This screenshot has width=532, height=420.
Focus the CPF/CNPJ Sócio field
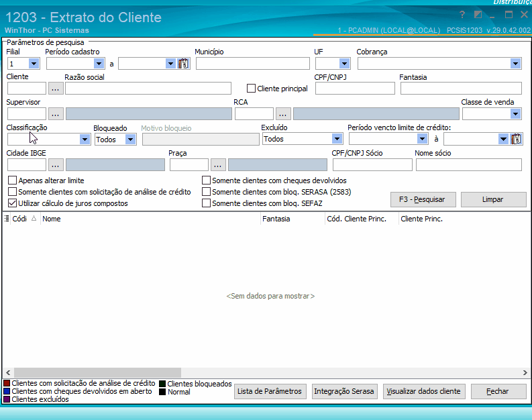[372, 165]
